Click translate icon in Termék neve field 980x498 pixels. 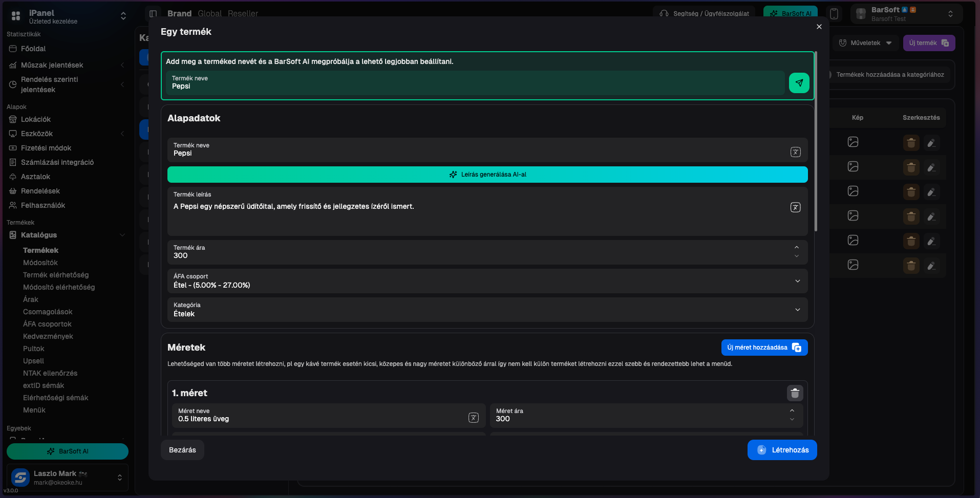tap(795, 152)
